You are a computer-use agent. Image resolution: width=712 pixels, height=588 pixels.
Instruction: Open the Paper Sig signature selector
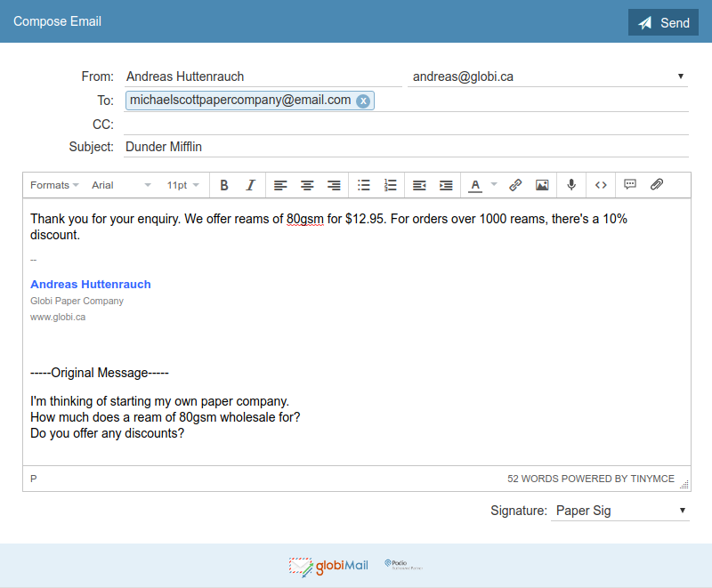coord(619,511)
